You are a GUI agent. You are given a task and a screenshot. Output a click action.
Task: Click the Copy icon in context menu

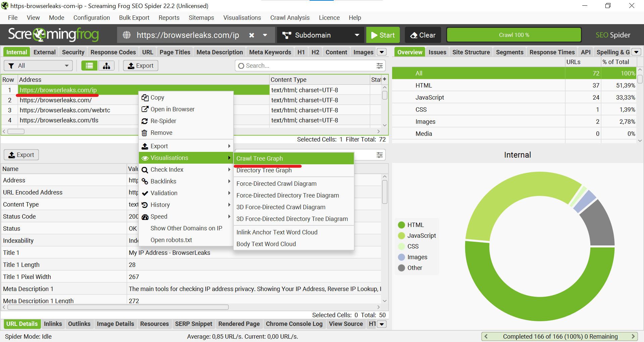point(145,98)
